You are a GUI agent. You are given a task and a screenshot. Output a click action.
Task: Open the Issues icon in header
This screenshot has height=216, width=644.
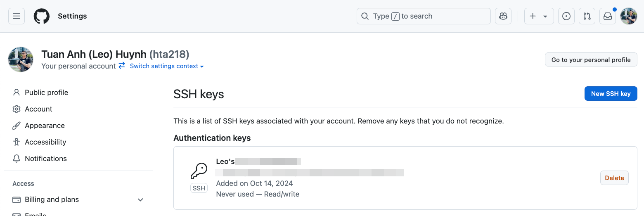[566, 16]
